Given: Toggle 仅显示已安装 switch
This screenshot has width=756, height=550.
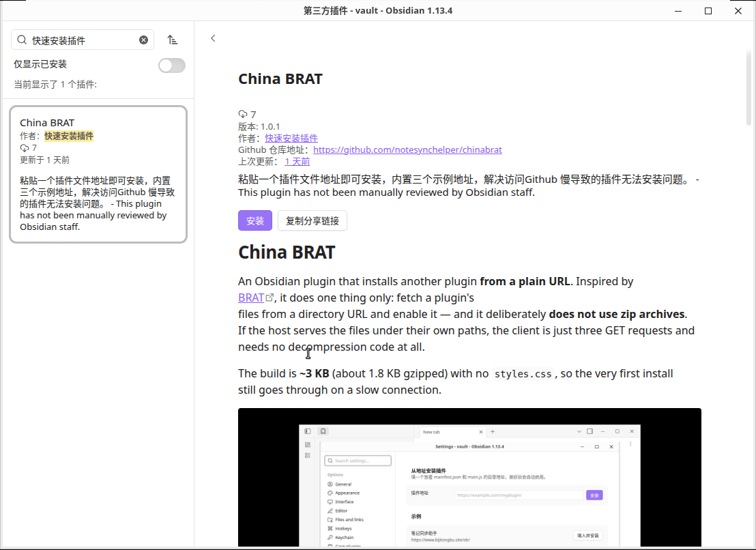Looking at the screenshot, I should [x=172, y=65].
